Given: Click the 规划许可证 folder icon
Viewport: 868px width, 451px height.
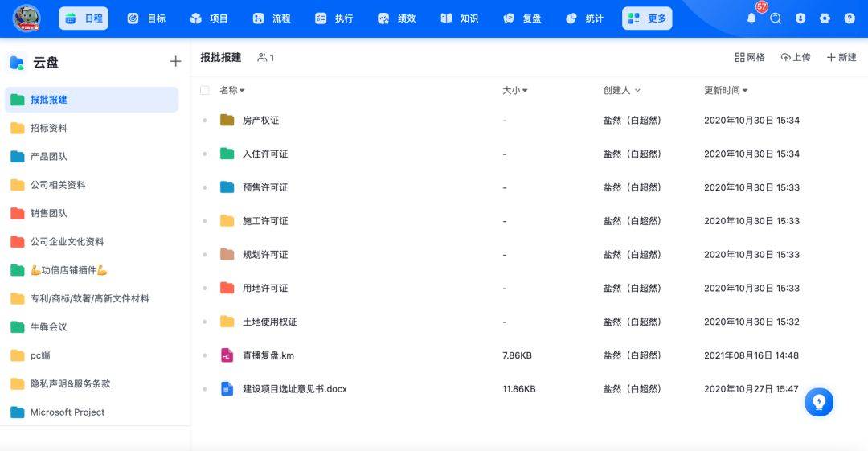Looking at the screenshot, I should (x=227, y=254).
